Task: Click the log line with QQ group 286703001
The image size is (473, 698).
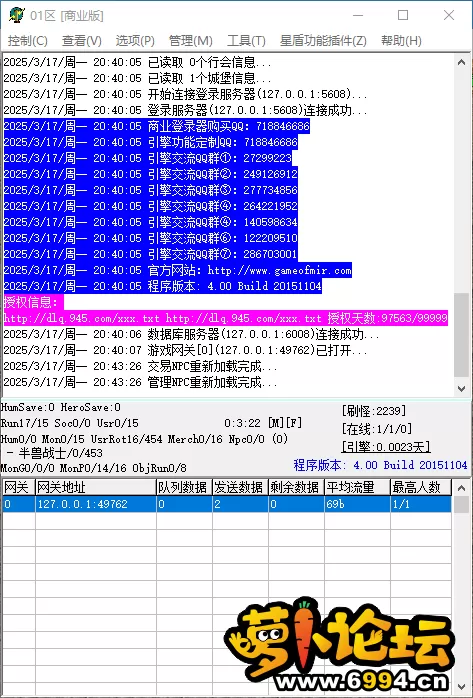Action: (150, 255)
